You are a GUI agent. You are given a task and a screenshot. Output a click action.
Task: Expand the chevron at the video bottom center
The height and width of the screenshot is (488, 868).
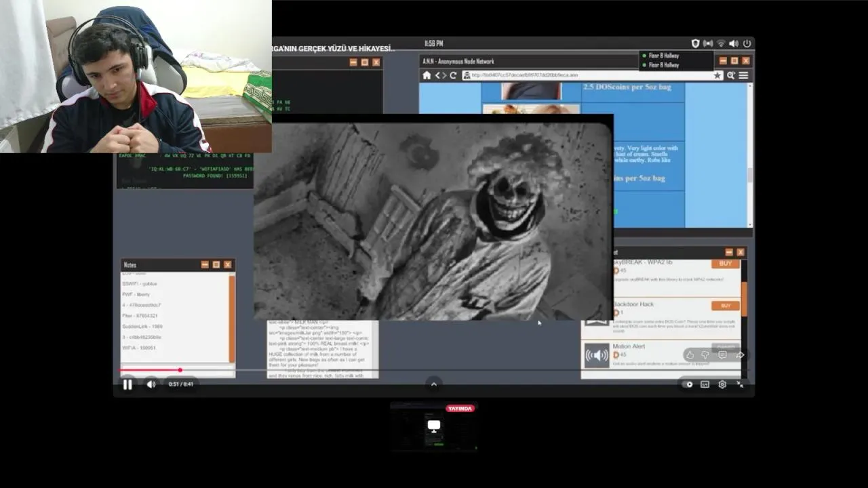click(434, 384)
